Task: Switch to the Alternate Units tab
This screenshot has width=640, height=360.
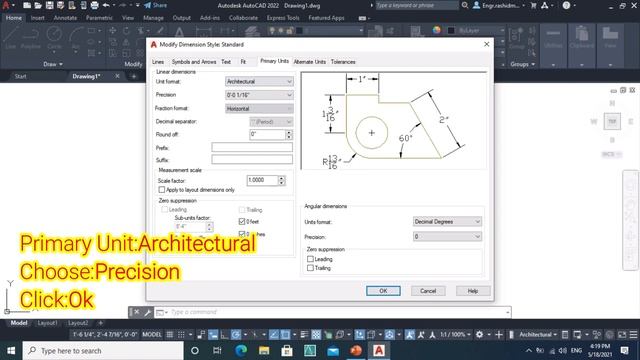Action: 310,62
